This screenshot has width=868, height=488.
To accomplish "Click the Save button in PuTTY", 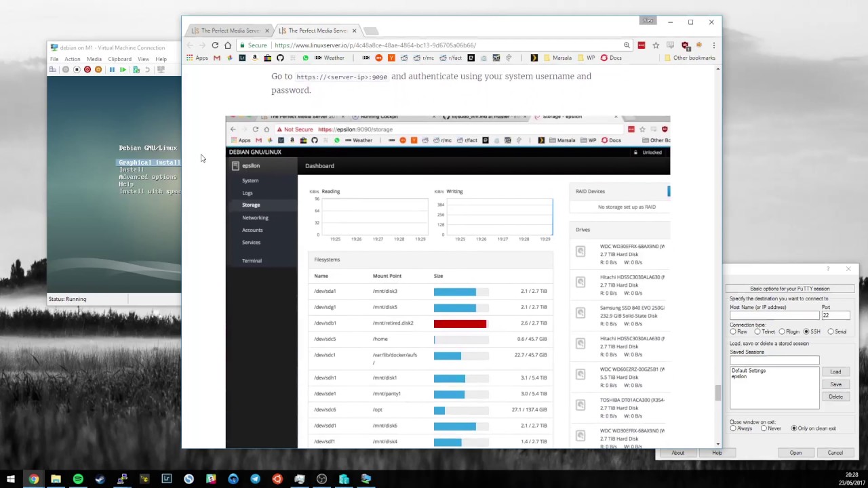I will (835, 384).
